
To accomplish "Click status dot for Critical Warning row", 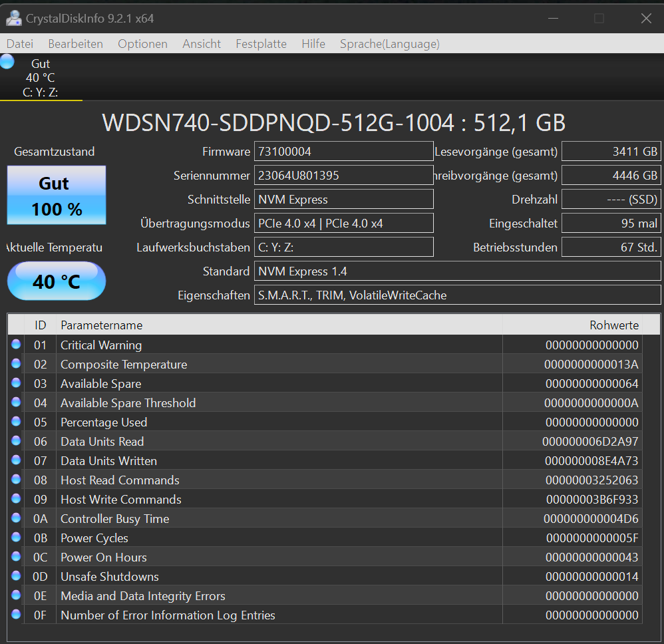I will pyautogui.click(x=16, y=344).
